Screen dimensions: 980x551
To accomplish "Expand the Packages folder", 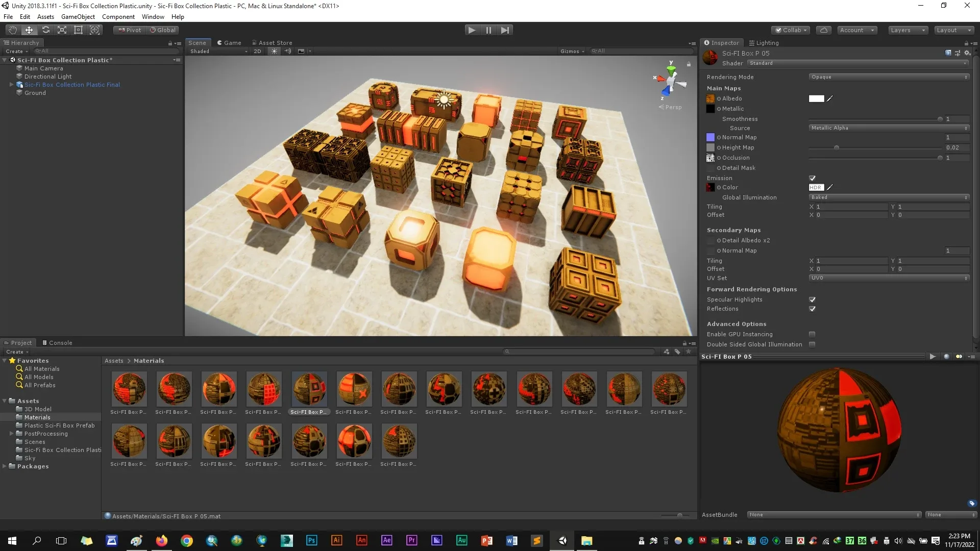I will tap(5, 466).
